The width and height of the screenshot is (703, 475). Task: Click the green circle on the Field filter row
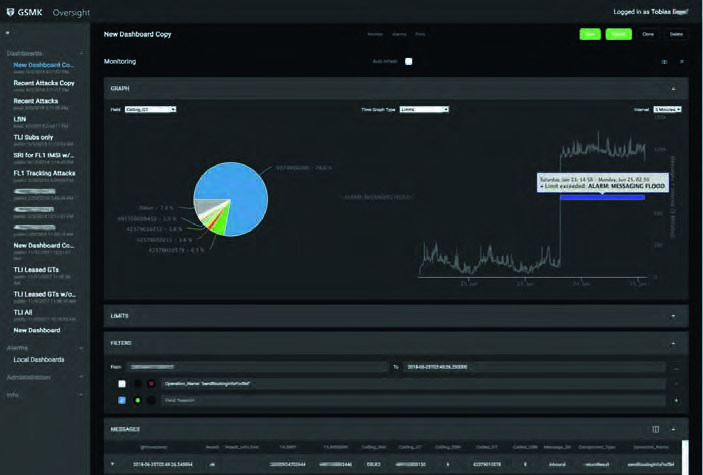pyautogui.click(x=138, y=400)
